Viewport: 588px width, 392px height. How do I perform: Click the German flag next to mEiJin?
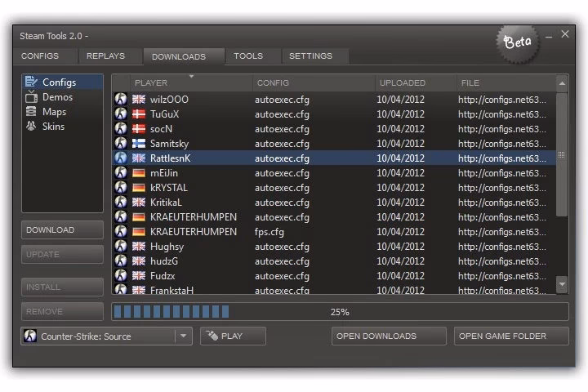coord(139,173)
